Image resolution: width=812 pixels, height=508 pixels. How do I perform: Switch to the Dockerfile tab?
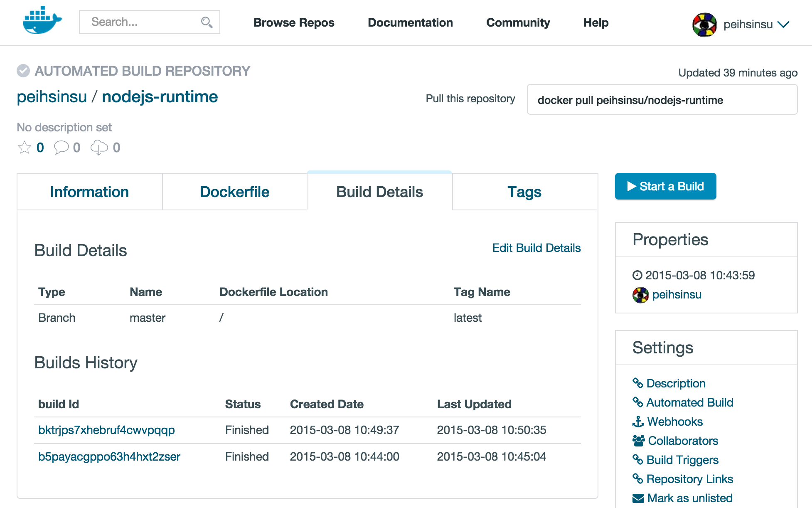pos(234,192)
